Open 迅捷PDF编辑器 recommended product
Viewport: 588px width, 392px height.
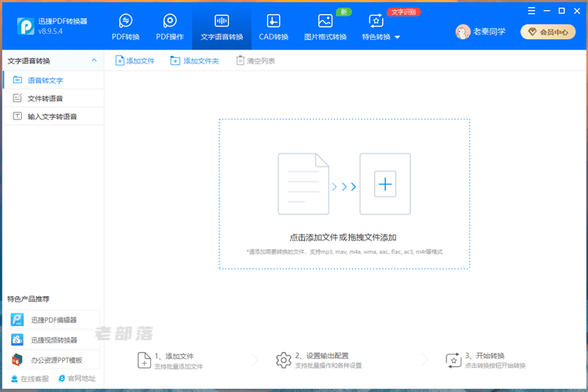coord(53,320)
